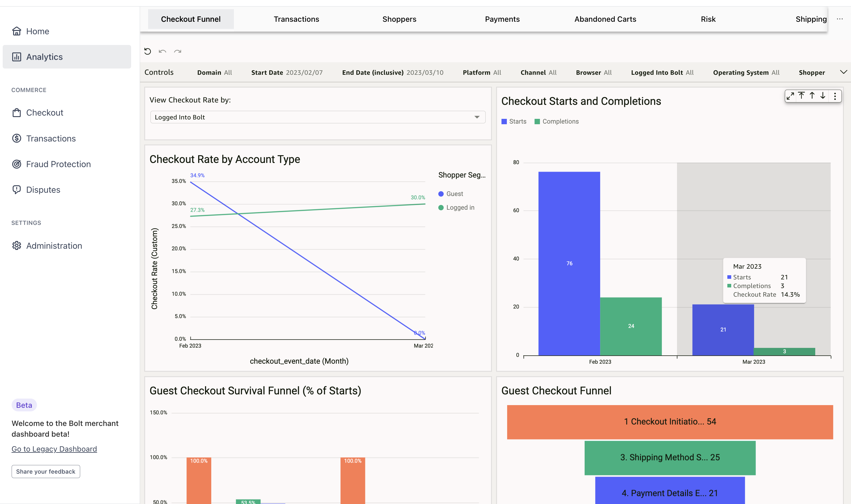Click the sort descending down arrow icon

(x=823, y=96)
